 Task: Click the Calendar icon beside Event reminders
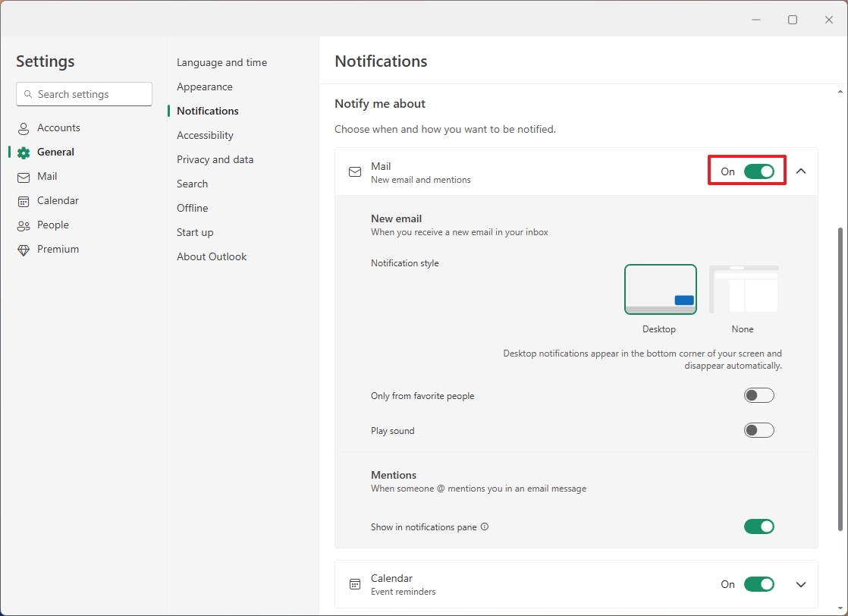point(355,584)
